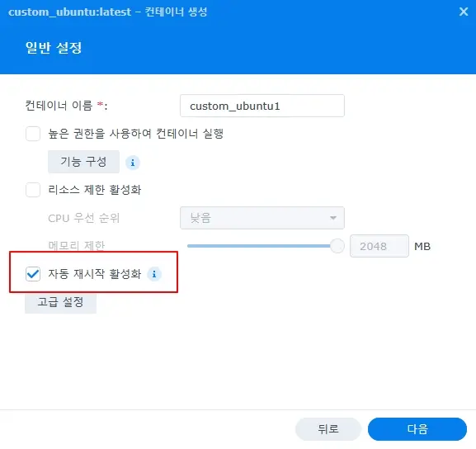
Task: Go back with the 뒤로 button
Action: pyautogui.click(x=328, y=429)
